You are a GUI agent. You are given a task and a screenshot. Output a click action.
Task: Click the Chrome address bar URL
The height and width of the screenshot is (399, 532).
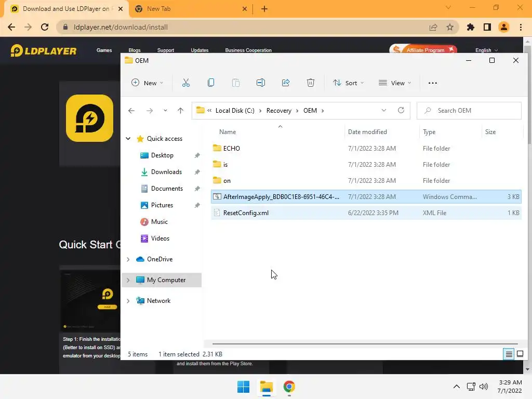[x=121, y=27]
